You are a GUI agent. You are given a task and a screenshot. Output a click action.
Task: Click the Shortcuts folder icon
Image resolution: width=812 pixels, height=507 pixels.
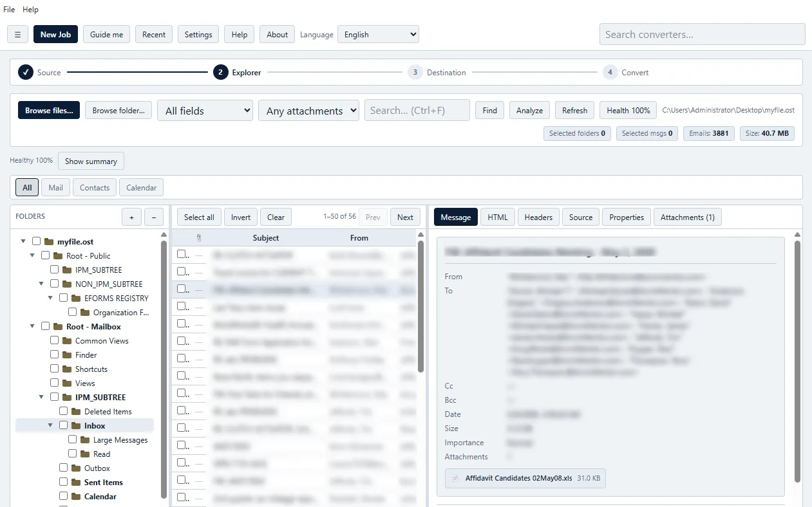pyautogui.click(x=67, y=369)
